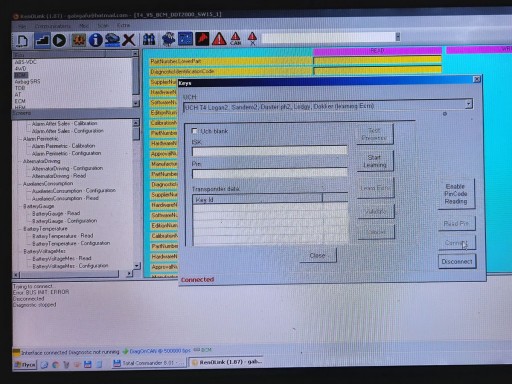
Task: Click the blue info icon
Action: click(x=96, y=40)
